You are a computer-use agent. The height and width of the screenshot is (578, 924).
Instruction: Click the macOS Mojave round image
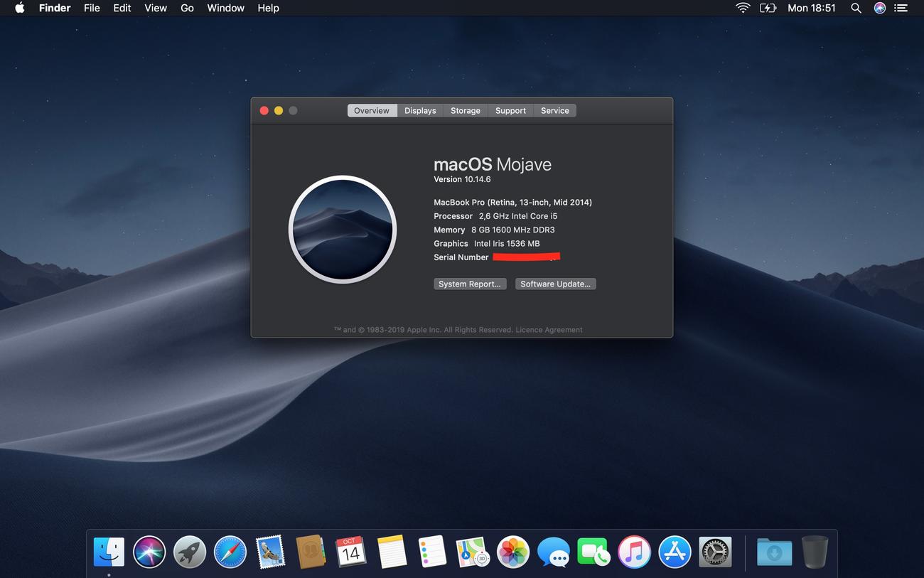(343, 229)
